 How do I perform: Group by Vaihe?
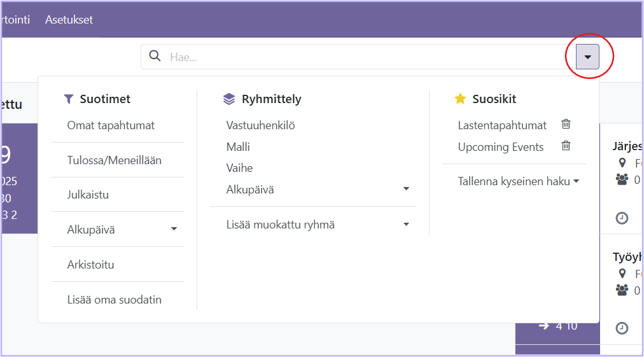pyautogui.click(x=239, y=168)
